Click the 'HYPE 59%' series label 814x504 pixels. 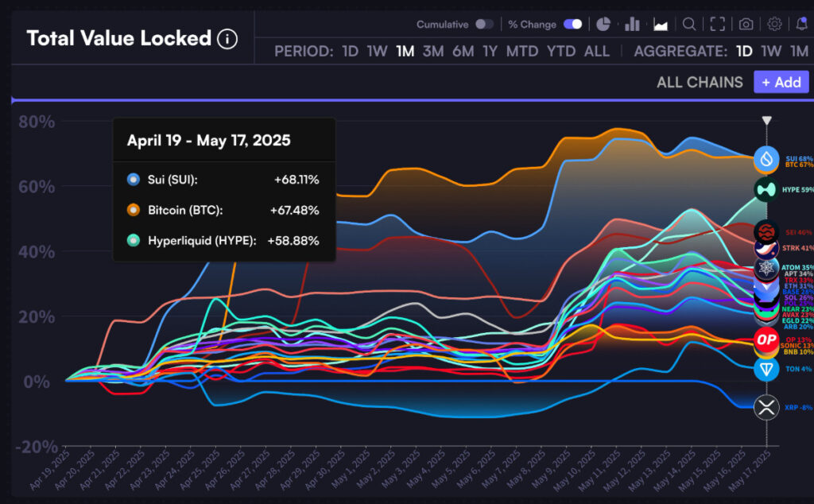point(798,190)
